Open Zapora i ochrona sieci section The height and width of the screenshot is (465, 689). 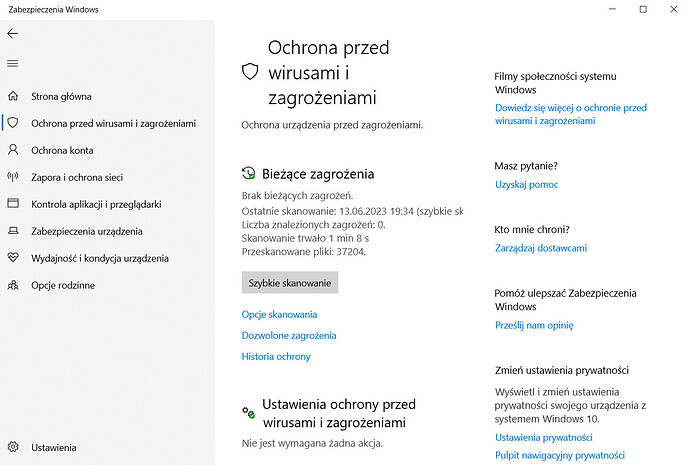[x=77, y=178]
